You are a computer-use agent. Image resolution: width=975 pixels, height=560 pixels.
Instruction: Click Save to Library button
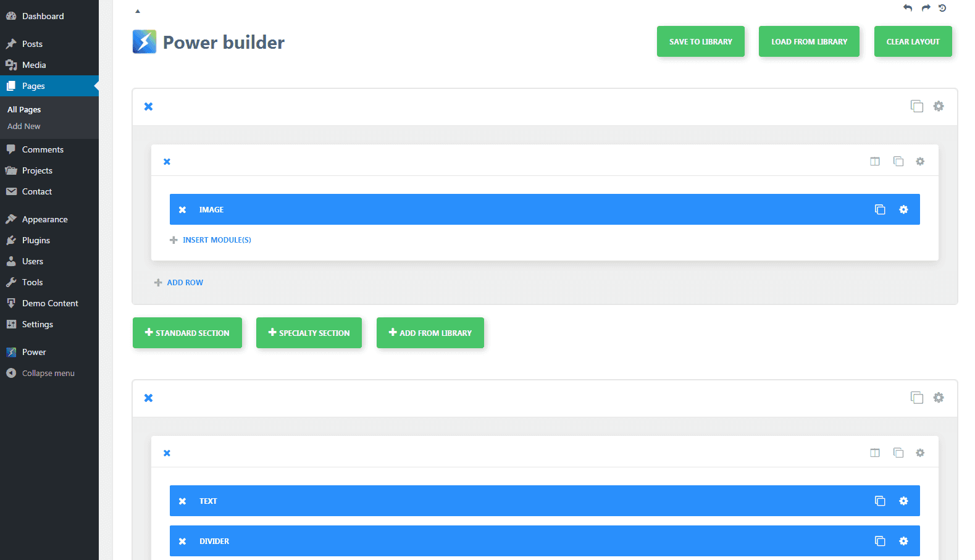tap(700, 42)
